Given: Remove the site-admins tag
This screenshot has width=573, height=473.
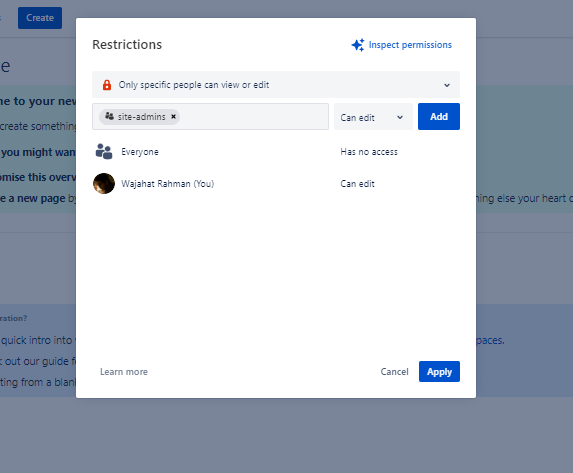Looking at the screenshot, I should click(174, 117).
